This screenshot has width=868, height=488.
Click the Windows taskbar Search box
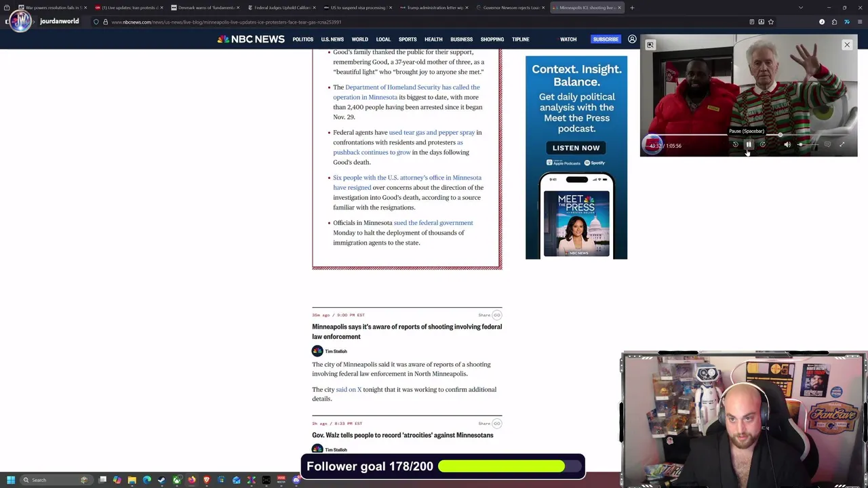coord(57,480)
